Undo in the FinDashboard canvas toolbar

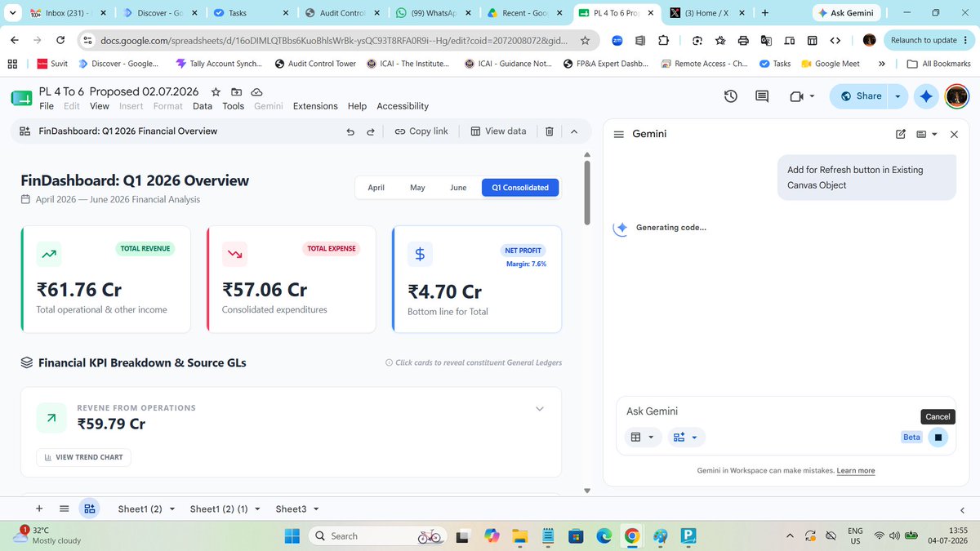350,131
